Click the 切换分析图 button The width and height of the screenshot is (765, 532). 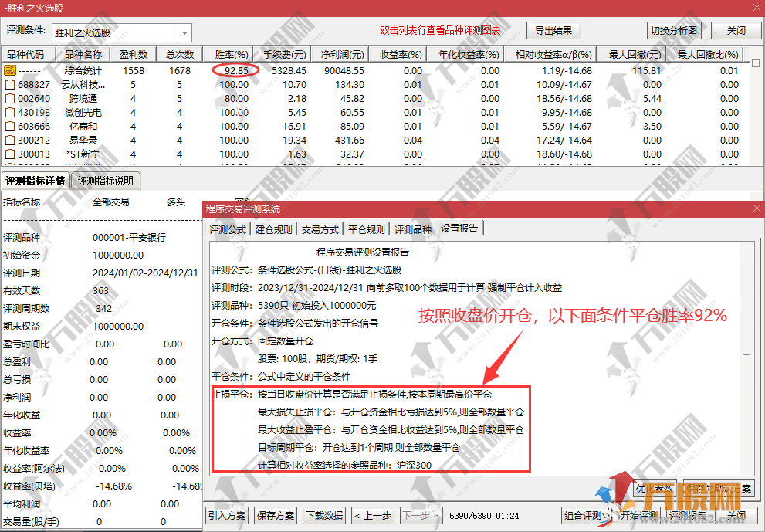coord(674,31)
